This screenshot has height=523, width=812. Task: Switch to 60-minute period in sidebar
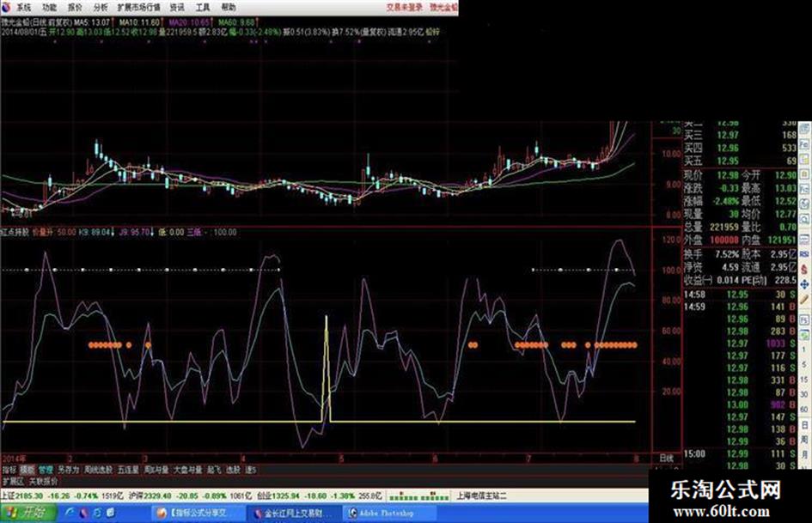pos(804,409)
